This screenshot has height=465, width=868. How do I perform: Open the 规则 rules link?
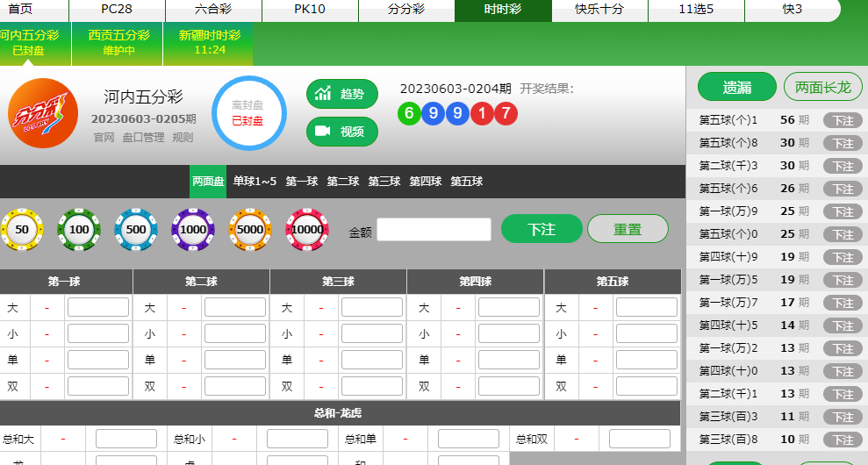pyautogui.click(x=183, y=138)
